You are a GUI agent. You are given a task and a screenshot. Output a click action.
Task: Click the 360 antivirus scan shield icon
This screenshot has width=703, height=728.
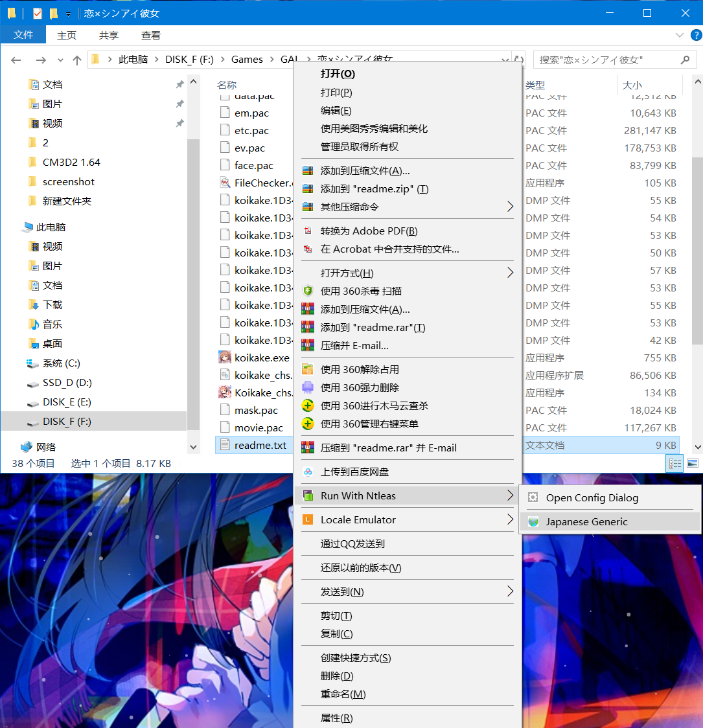308,291
